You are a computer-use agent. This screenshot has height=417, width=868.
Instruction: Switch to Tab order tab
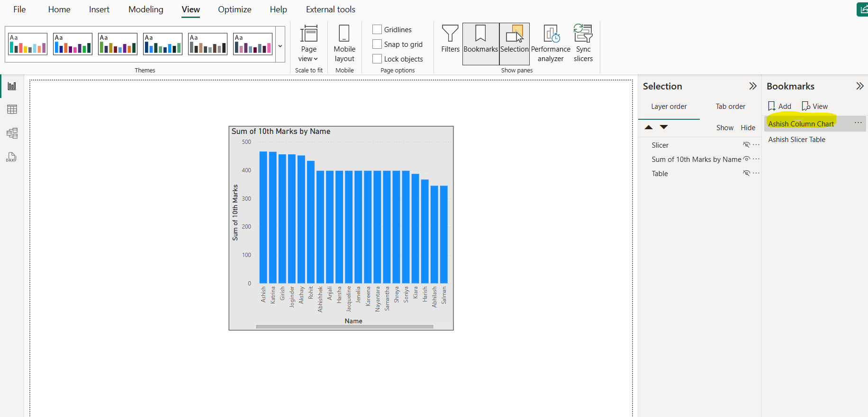730,106
